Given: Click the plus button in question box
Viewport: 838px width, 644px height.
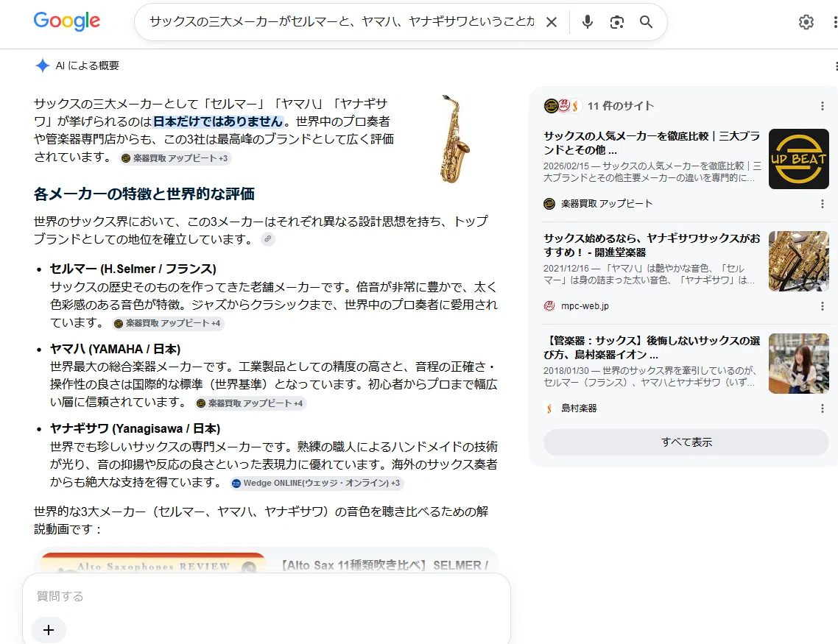Looking at the screenshot, I should click(x=49, y=630).
